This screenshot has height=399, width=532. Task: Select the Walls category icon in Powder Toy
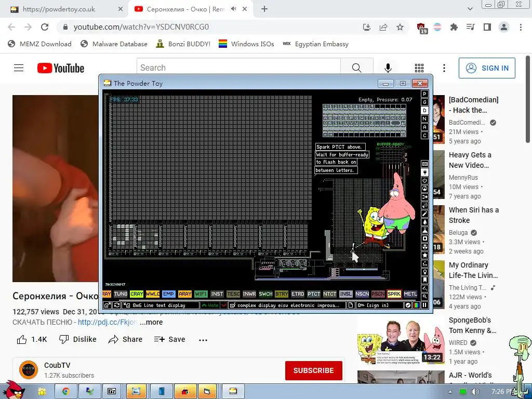coord(424,164)
